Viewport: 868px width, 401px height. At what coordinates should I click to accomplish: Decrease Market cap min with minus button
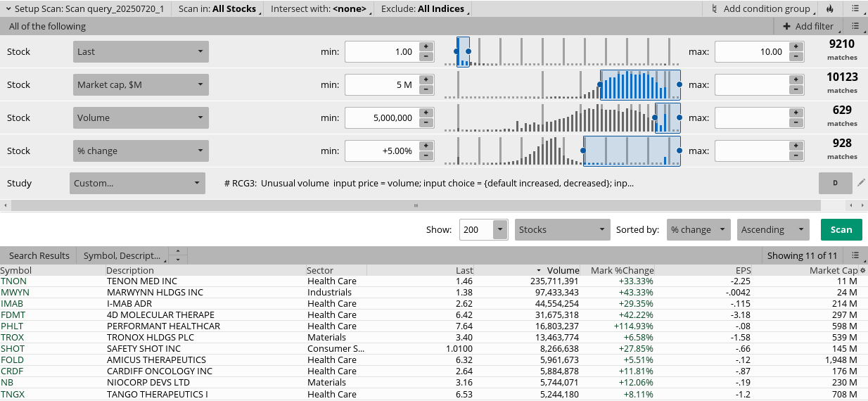pos(426,90)
